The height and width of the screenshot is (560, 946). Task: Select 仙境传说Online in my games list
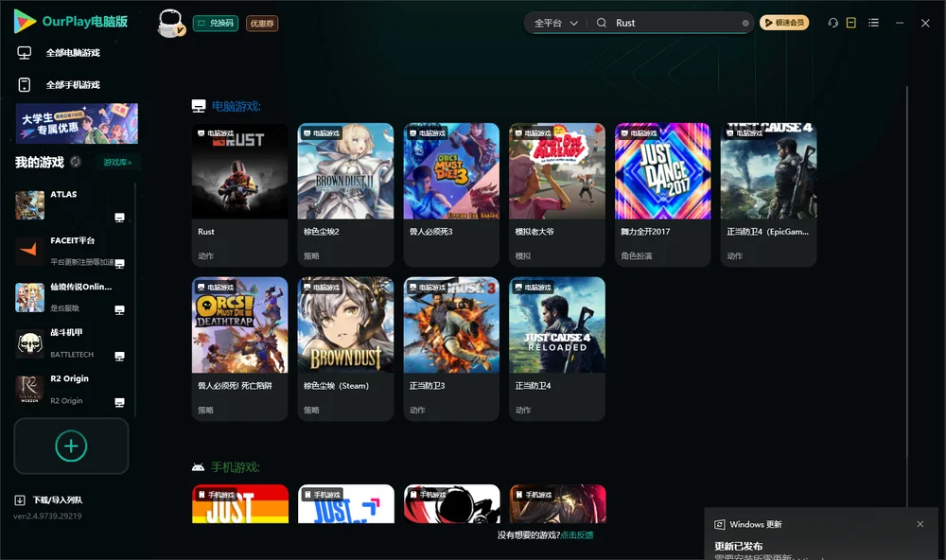73,297
